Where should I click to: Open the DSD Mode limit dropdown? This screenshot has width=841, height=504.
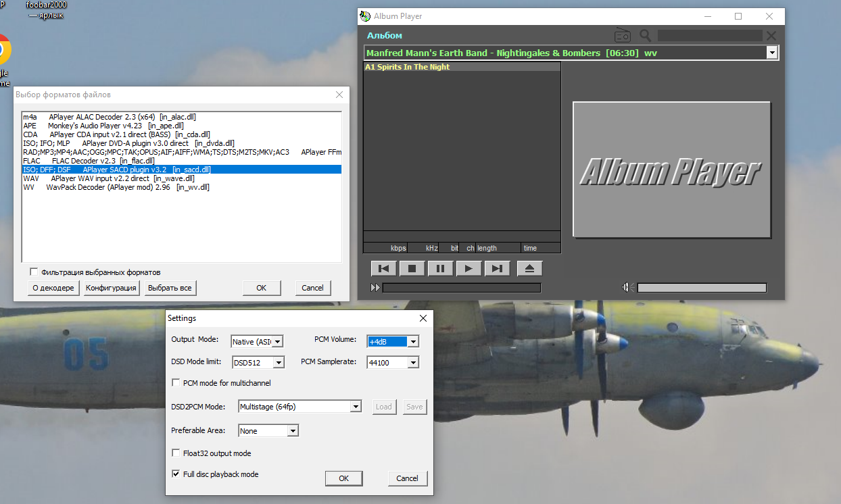(278, 363)
